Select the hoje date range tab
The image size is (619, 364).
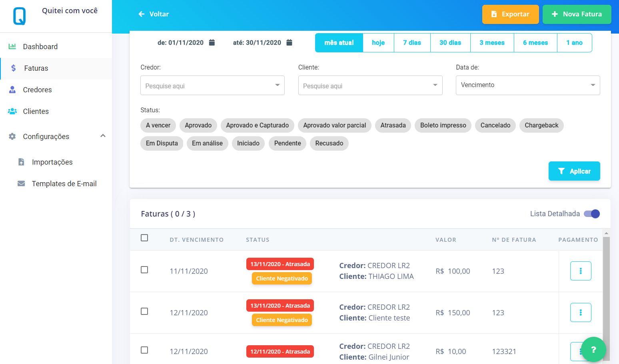[x=378, y=43]
